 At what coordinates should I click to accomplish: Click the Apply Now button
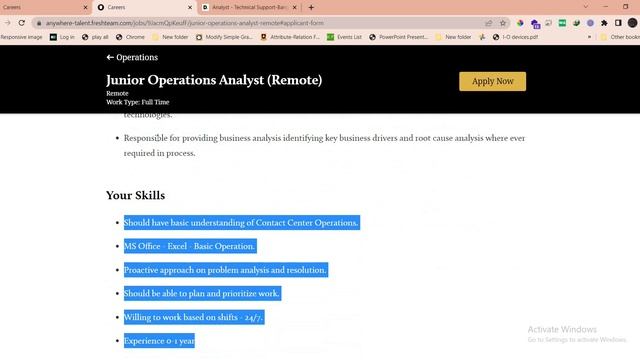pyautogui.click(x=492, y=81)
